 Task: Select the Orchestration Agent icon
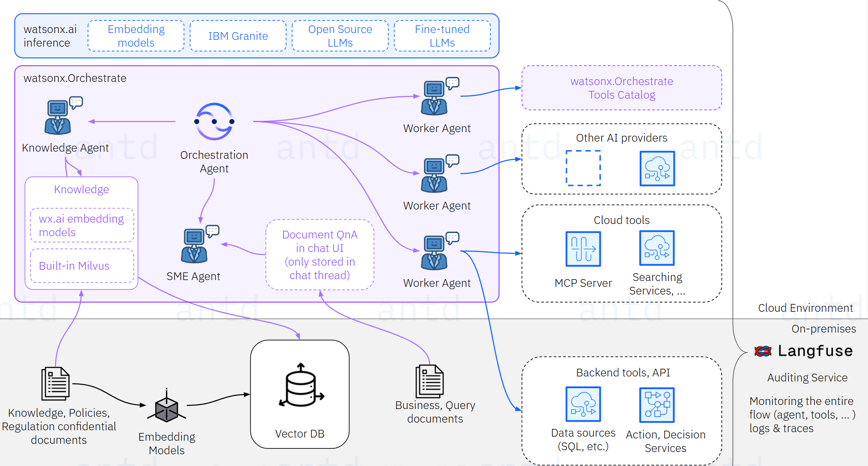click(x=214, y=121)
